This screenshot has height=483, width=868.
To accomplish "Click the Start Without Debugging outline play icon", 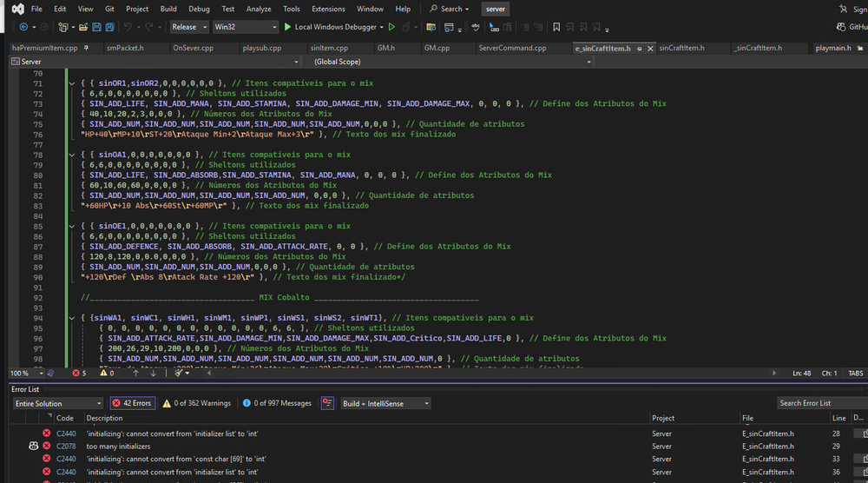I will point(392,27).
